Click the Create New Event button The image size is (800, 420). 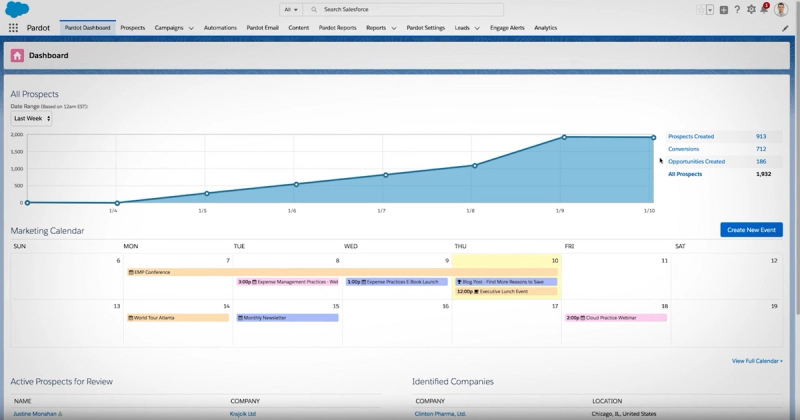click(x=751, y=230)
